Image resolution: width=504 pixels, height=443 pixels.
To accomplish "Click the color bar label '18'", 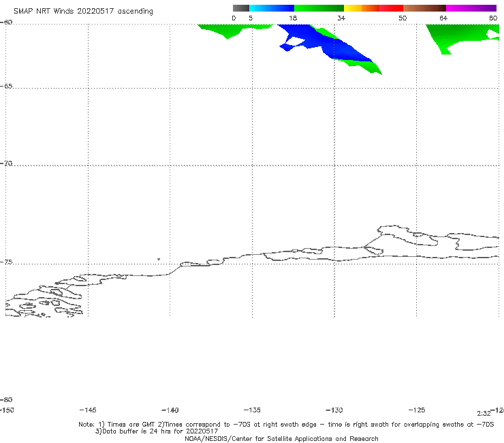I will click(293, 18).
